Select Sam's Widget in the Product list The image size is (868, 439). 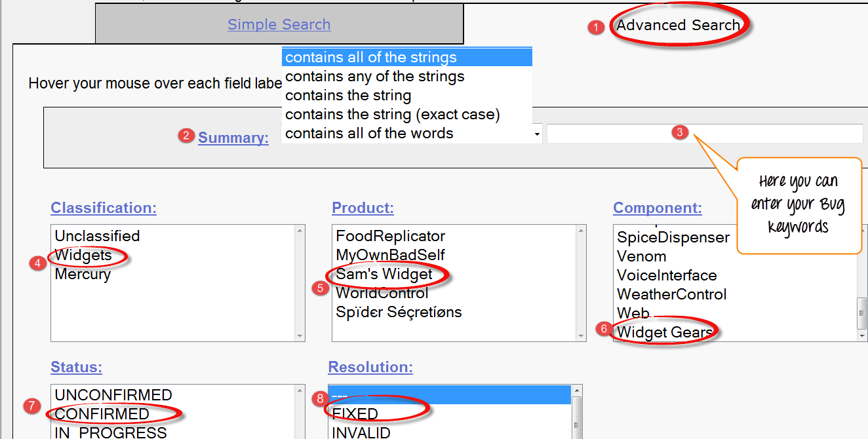(384, 274)
